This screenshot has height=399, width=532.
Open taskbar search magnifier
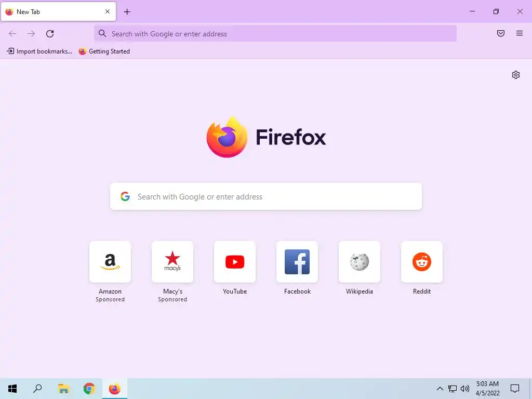coord(37,389)
